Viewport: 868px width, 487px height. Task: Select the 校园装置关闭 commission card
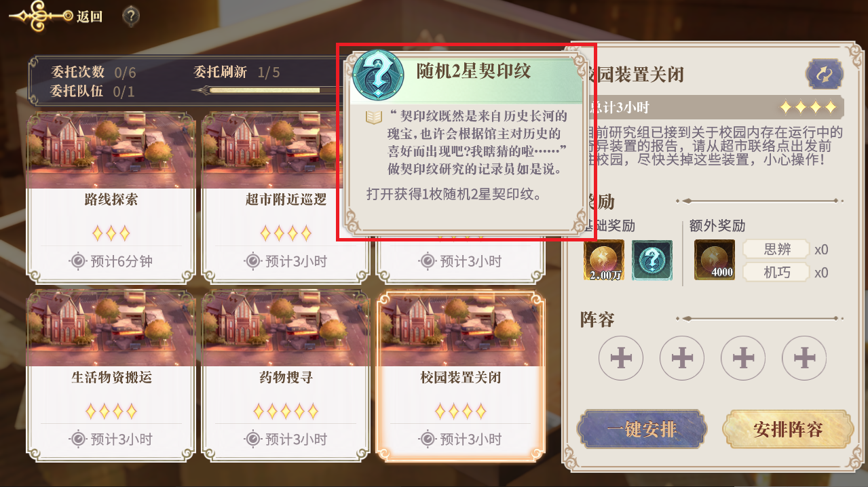[461, 375]
